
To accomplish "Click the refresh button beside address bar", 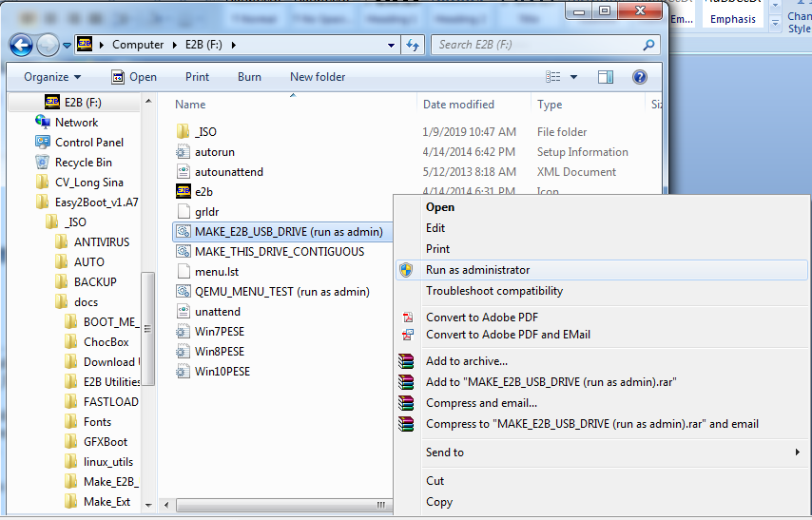I will (x=413, y=45).
